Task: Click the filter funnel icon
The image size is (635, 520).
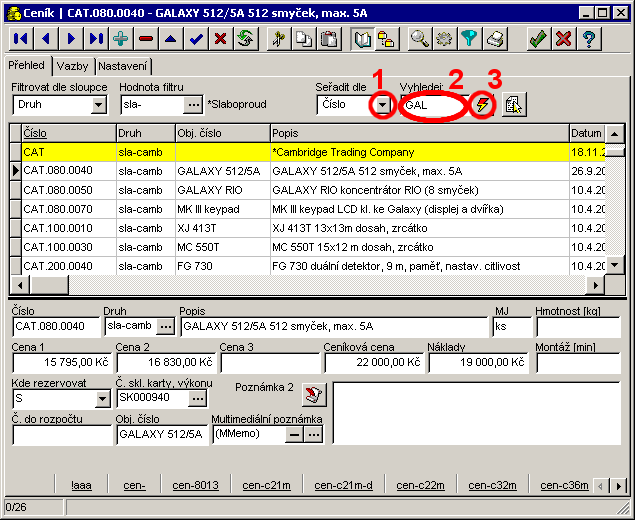Action: [469, 39]
